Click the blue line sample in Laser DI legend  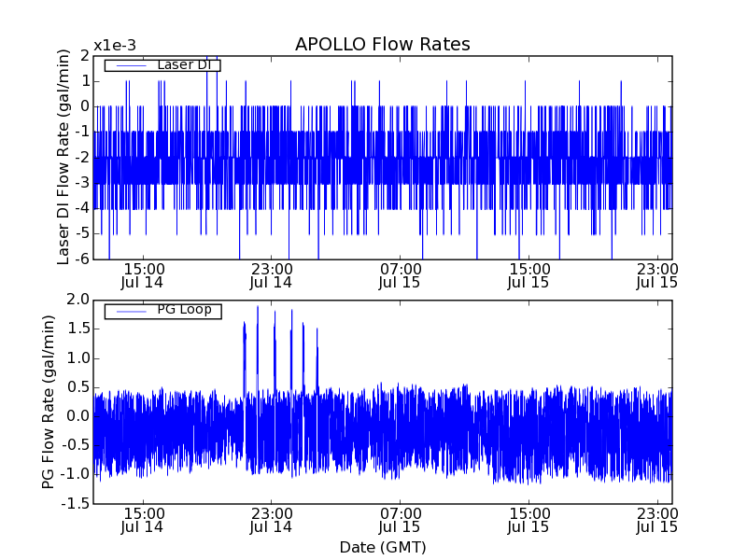(x=129, y=65)
